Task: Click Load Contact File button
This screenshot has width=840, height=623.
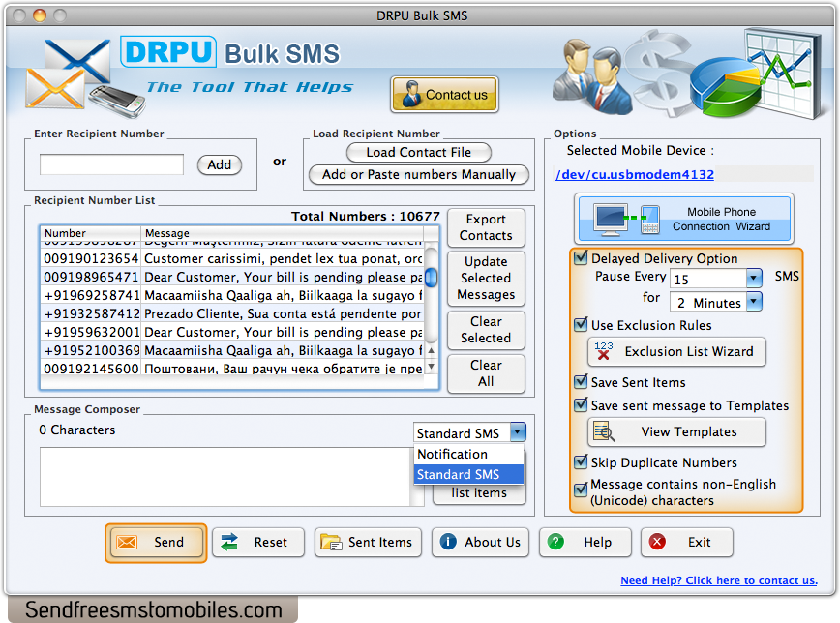Action: click(x=419, y=152)
